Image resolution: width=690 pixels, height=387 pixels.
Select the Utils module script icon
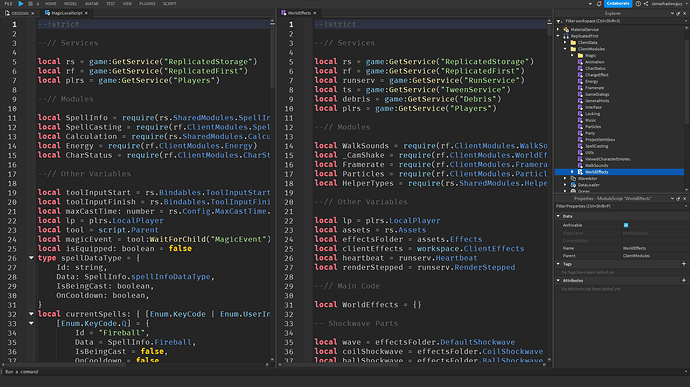[x=580, y=152]
